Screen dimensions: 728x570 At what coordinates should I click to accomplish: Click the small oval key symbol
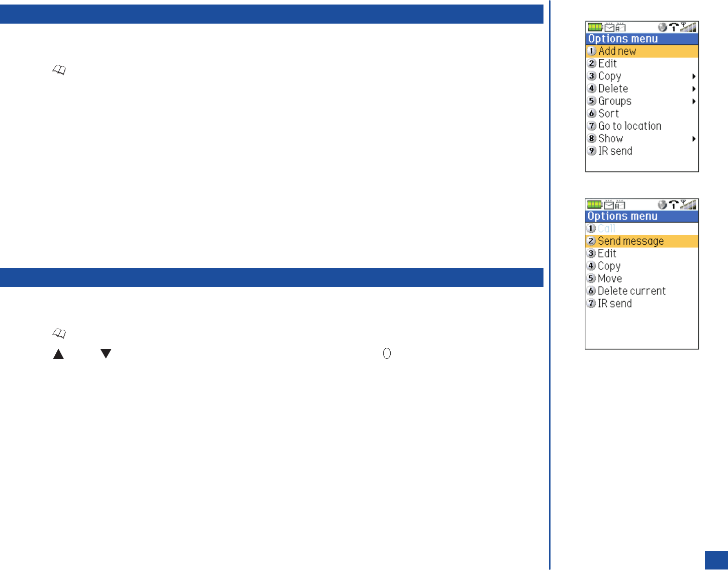click(387, 354)
